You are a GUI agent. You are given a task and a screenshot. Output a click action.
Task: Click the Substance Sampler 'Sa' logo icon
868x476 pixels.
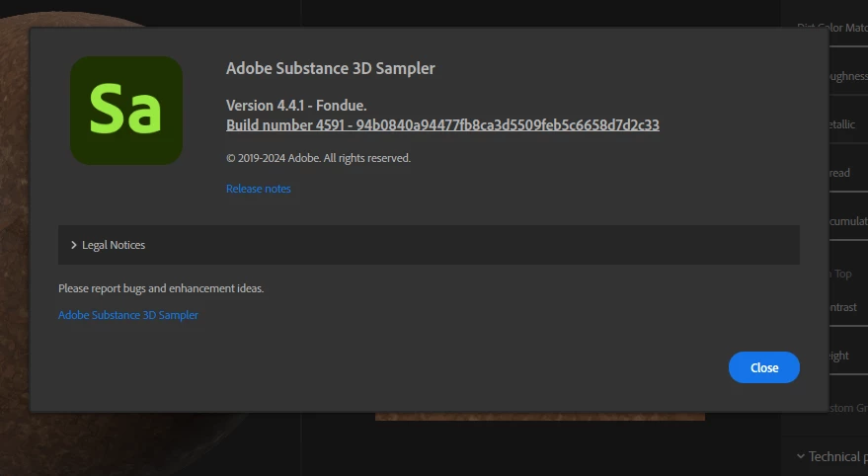(x=126, y=111)
